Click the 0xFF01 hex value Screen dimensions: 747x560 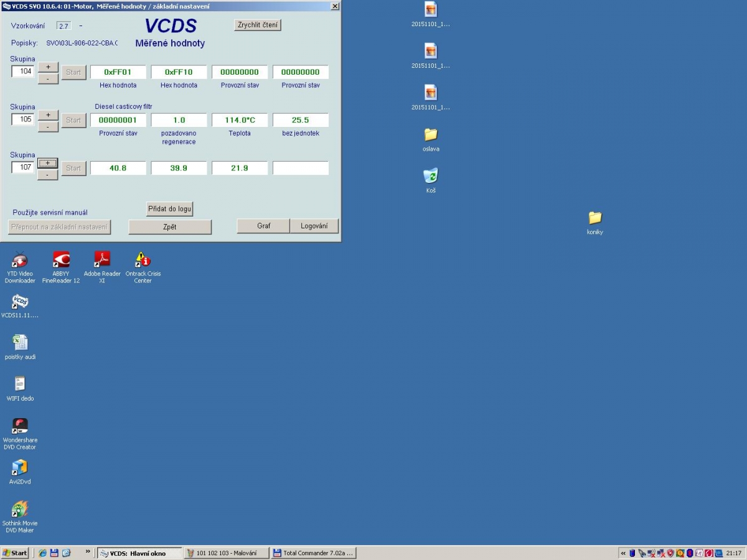[118, 72]
